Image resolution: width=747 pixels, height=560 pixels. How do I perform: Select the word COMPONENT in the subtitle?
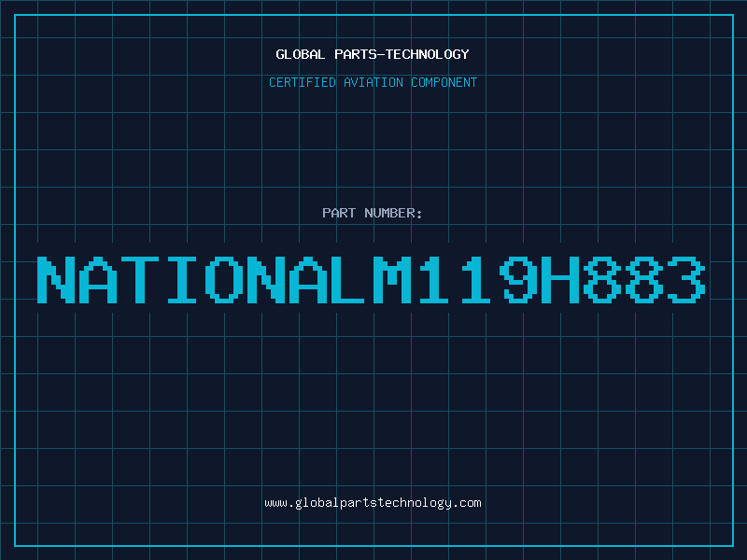[442, 82]
